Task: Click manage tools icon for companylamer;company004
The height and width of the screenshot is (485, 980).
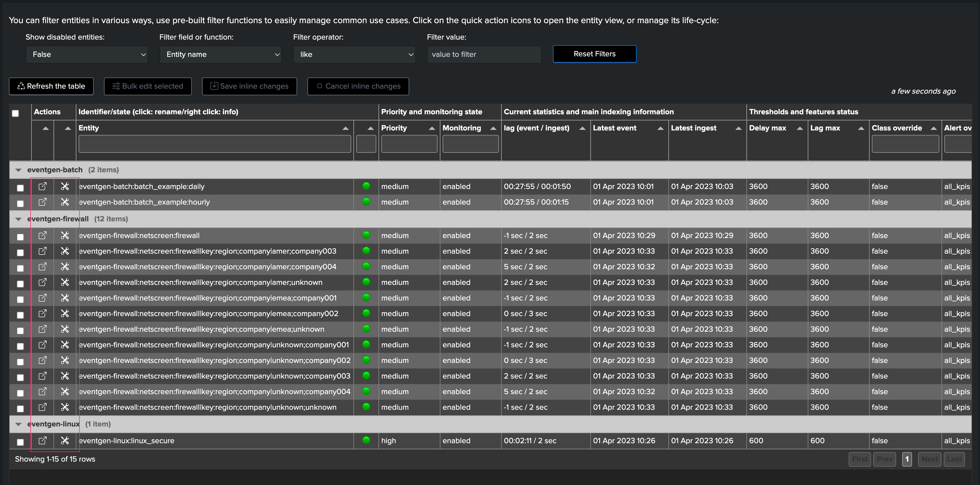Action: pyautogui.click(x=65, y=267)
